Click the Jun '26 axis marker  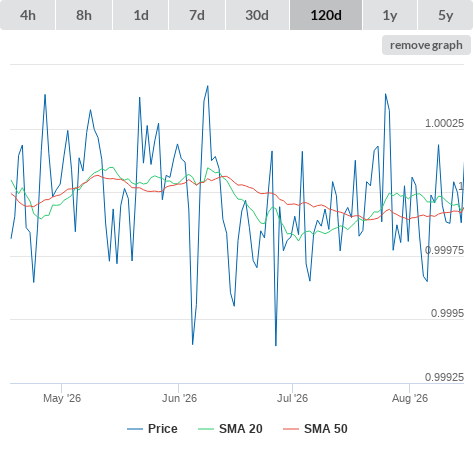(x=179, y=398)
